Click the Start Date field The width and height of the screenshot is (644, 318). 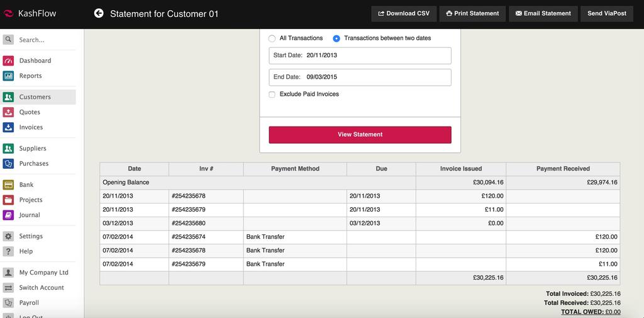[360, 55]
